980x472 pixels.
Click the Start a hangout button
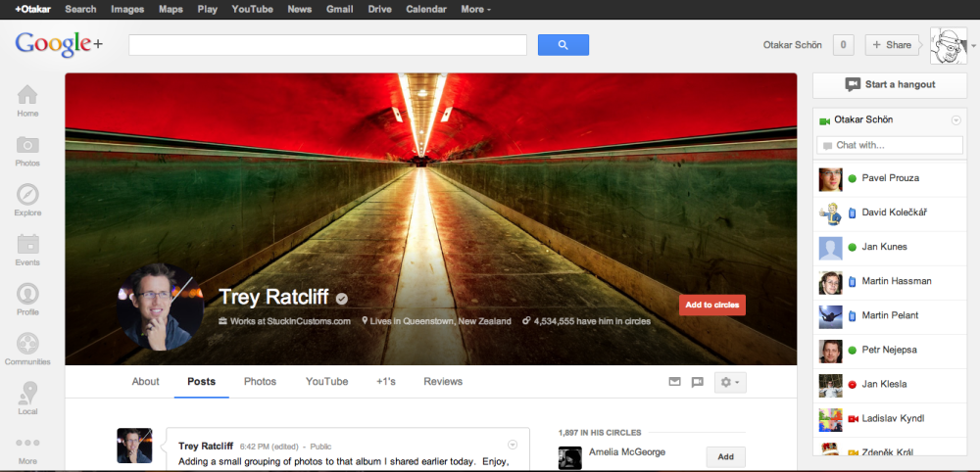point(890,85)
